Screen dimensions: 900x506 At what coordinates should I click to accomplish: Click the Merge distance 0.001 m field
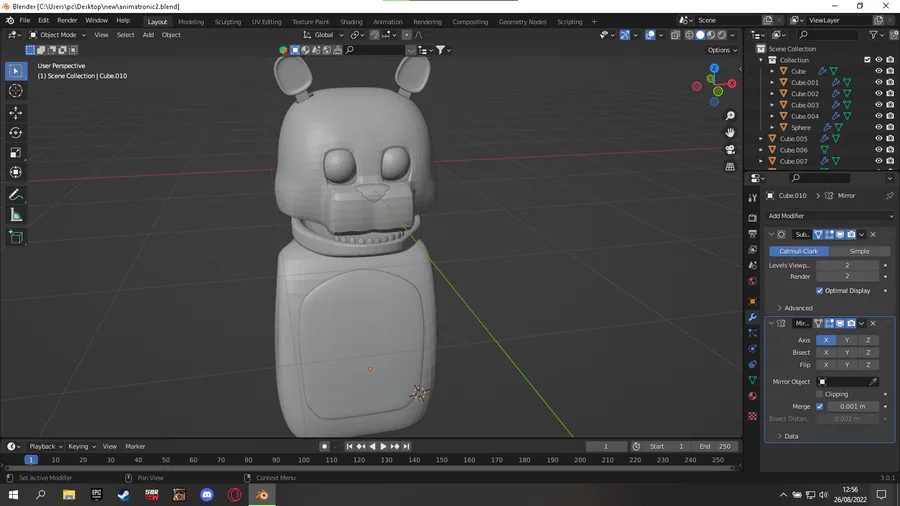tap(852, 407)
